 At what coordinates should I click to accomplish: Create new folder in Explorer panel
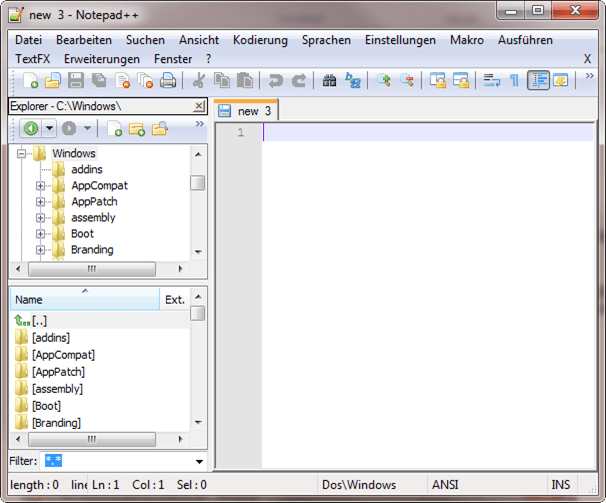pos(137,128)
